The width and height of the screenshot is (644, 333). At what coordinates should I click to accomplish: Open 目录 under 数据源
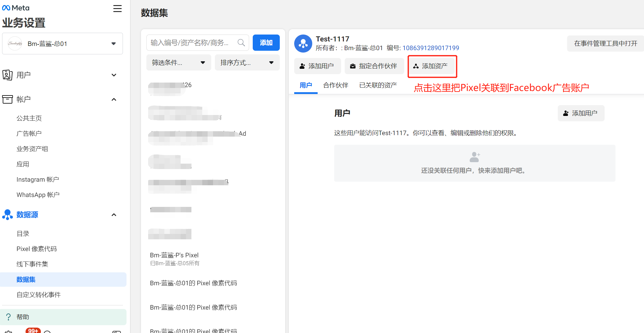[x=23, y=234]
